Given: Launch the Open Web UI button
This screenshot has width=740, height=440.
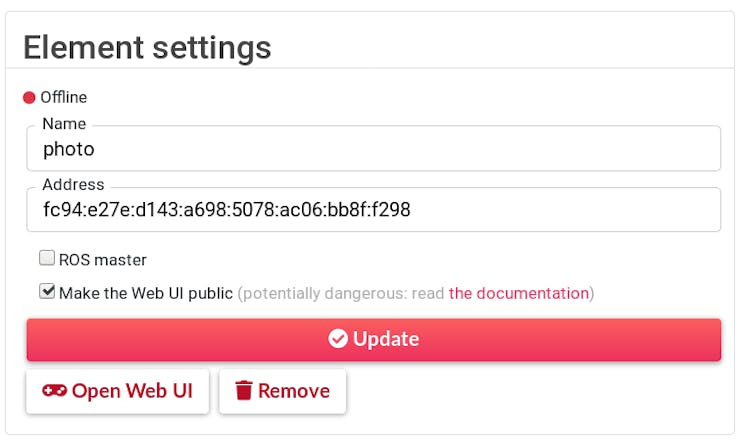Looking at the screenshot, I should point(118,391).
